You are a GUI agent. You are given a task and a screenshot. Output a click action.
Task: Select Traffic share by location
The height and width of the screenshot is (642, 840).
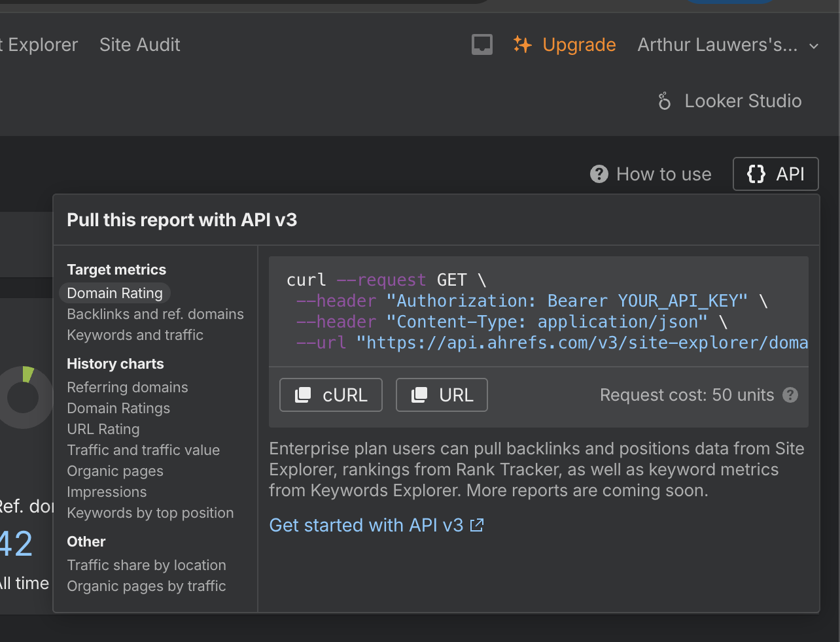[x=146, y=565]
